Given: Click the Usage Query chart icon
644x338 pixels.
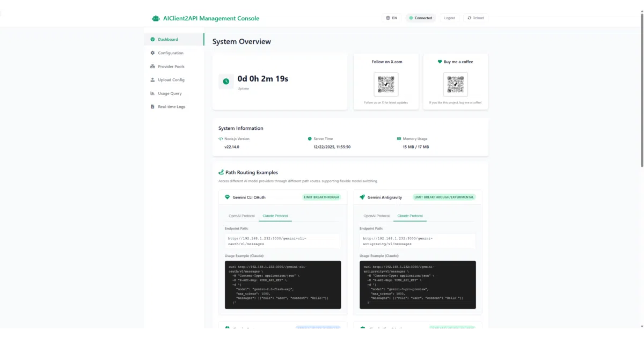Looking at the screenshot, I should click(x=152, y=93).
